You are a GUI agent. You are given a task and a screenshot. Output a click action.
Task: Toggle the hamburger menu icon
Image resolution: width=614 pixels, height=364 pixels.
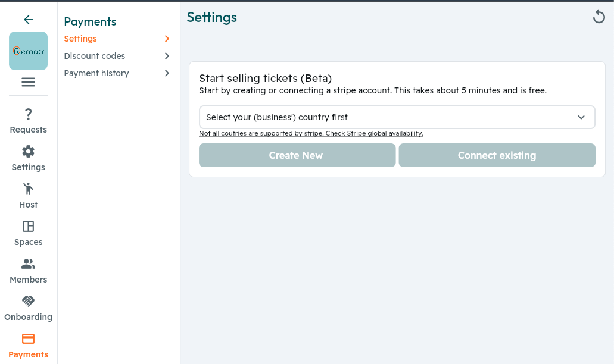pos(28,82)
